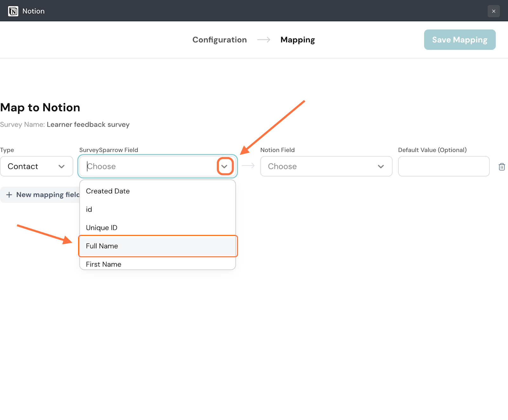Choose the id option in dropdown
The image size is (508, 420).
pos(89,210)
